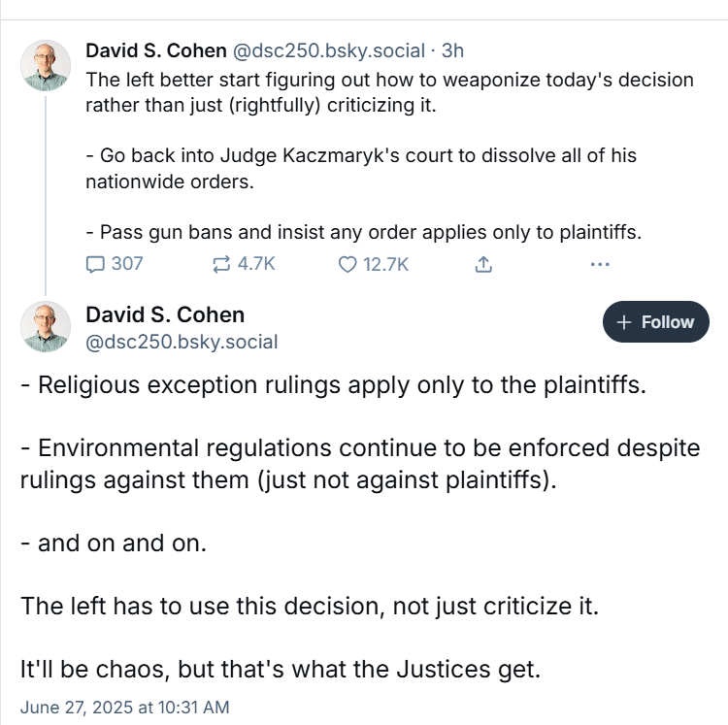Open David S. Cohen's top avatar
728x725 pixels.
(x=46, y=65)
